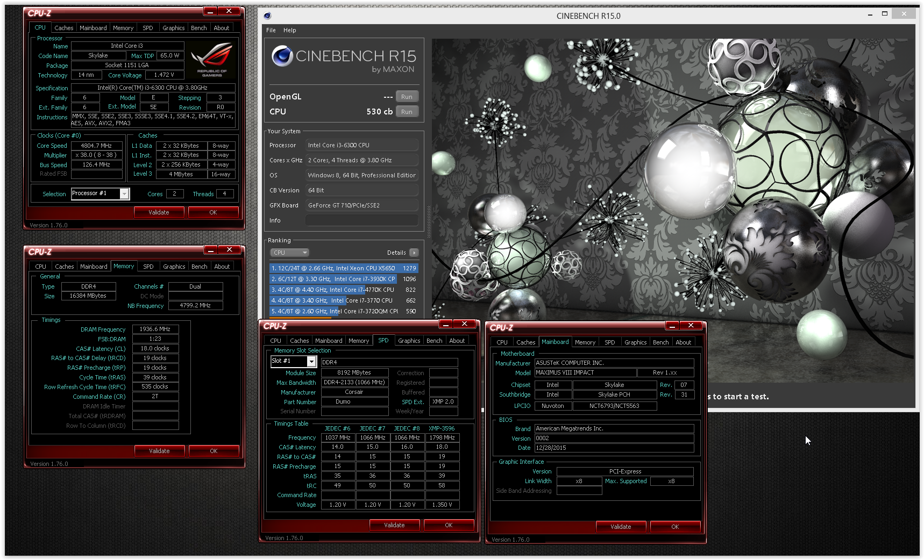Viewport: 924px width, 560px height.
Task: Click Validate in the CPU-Z Mainboard window
Action: tap(621, 527)
